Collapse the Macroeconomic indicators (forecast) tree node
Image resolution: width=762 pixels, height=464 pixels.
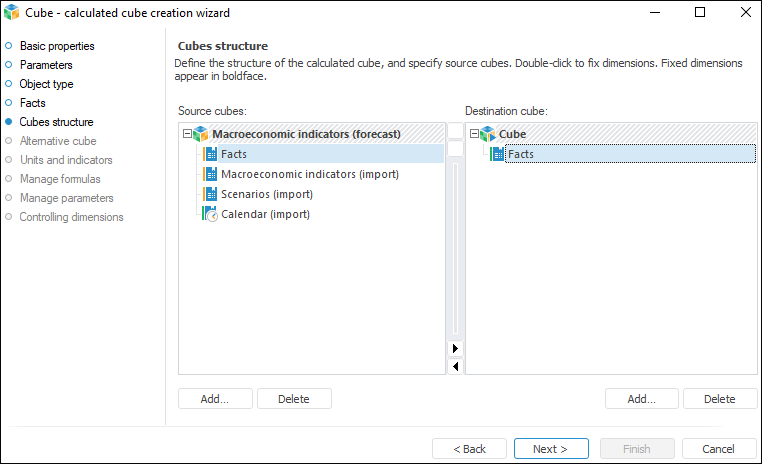click(186, 134)
